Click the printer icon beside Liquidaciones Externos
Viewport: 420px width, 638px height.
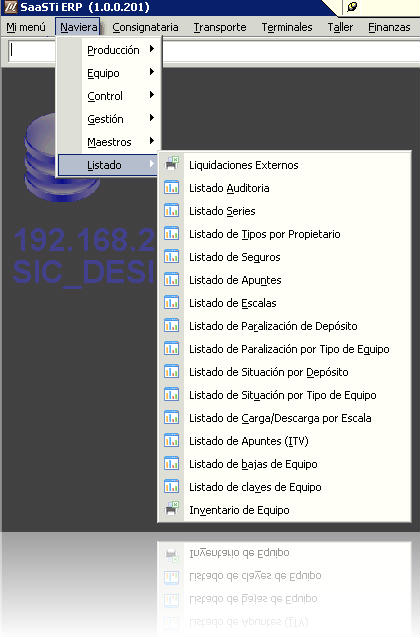tap(172, 164)
